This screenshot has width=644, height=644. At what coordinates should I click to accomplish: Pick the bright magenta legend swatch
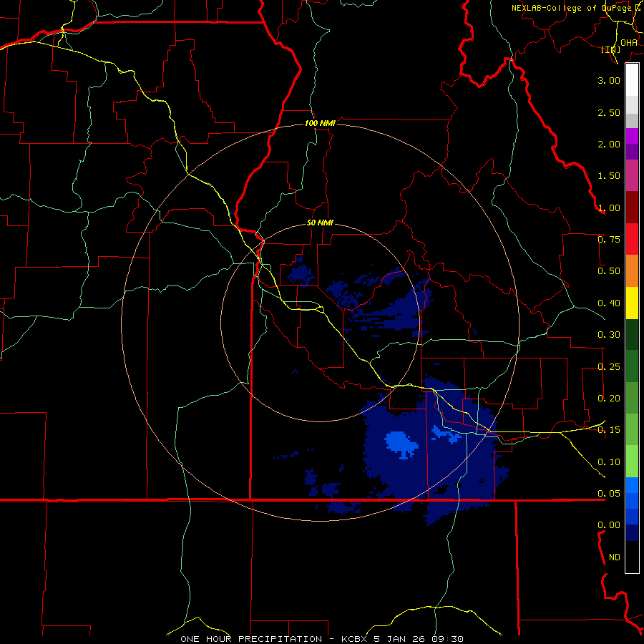click(632, 136)
